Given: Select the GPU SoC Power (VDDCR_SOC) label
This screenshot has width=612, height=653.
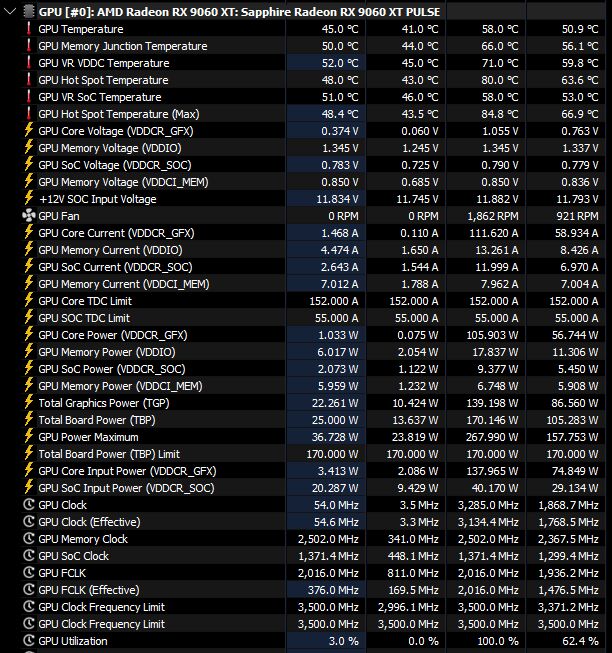Looking at the screenshot, I should (x=112, y=369).
